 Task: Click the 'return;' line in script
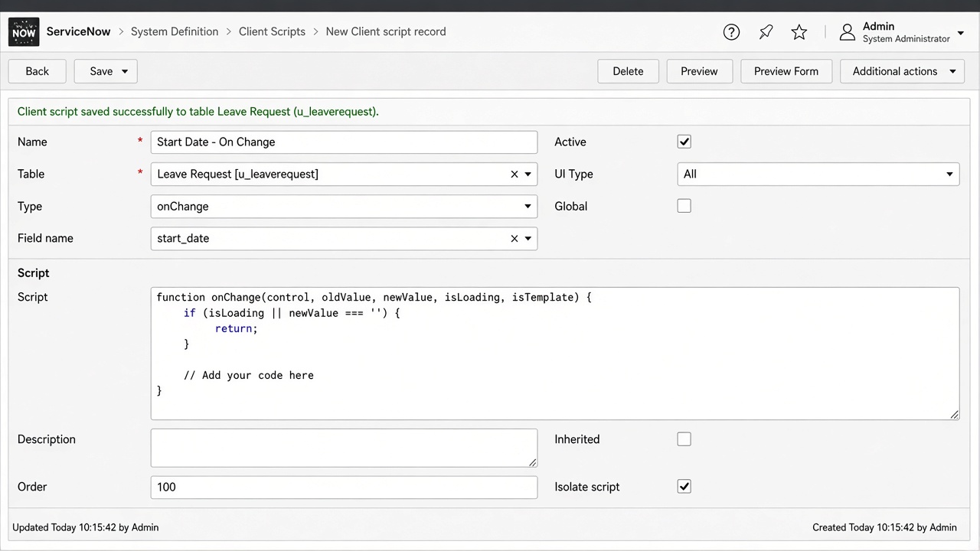[x=237, y=328]
